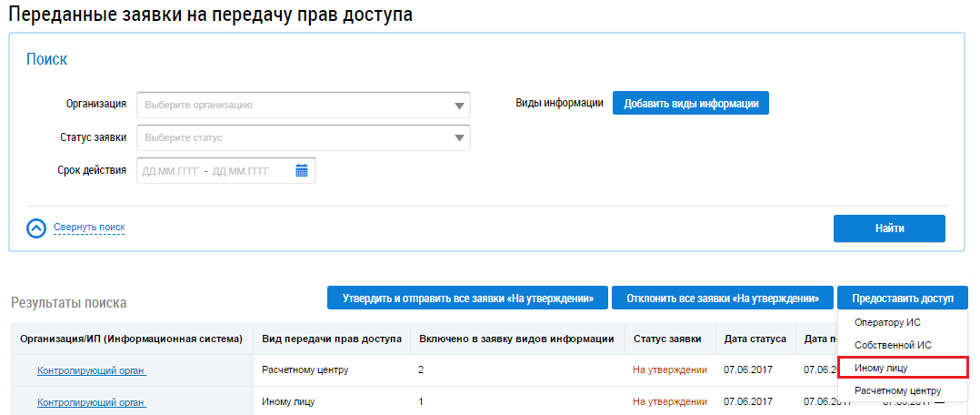
Task: Click the Вид передачи прав доступа header
Action: coord(331,339)
